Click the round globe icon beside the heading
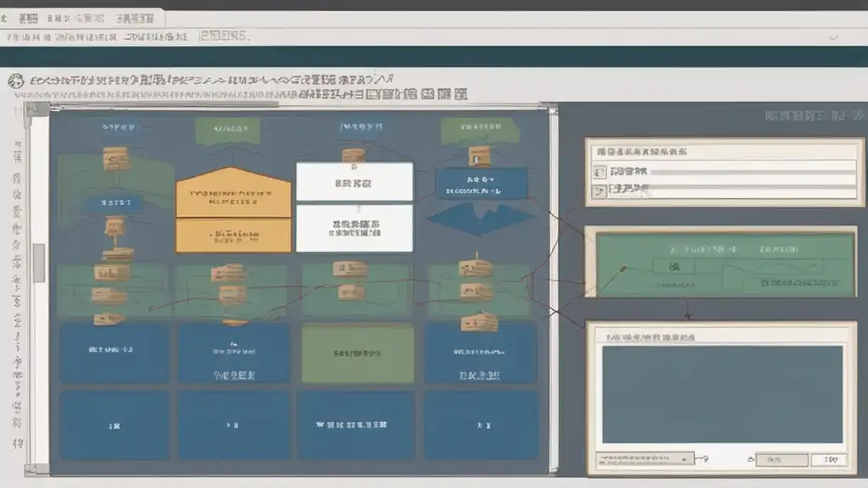This screenshot has height=488, width=868. coord(16,80)
